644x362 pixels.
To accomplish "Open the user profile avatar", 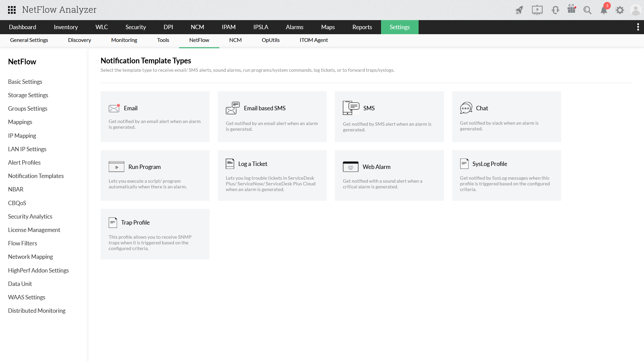I will 636,10.
